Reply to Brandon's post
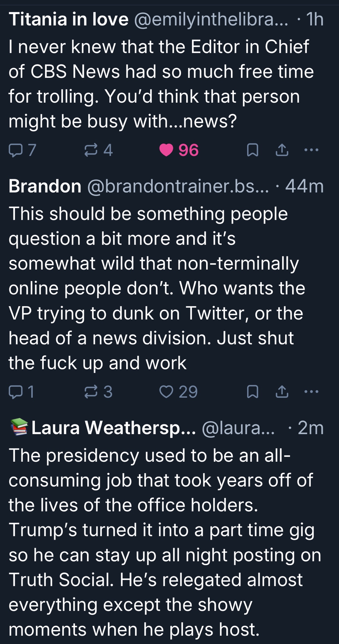Image resolution: width=339 pixels, height=644 pixels. click(15, 392)
